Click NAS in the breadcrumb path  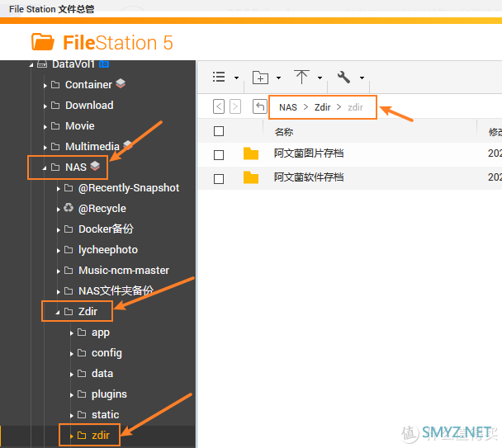tap(288, 107)
